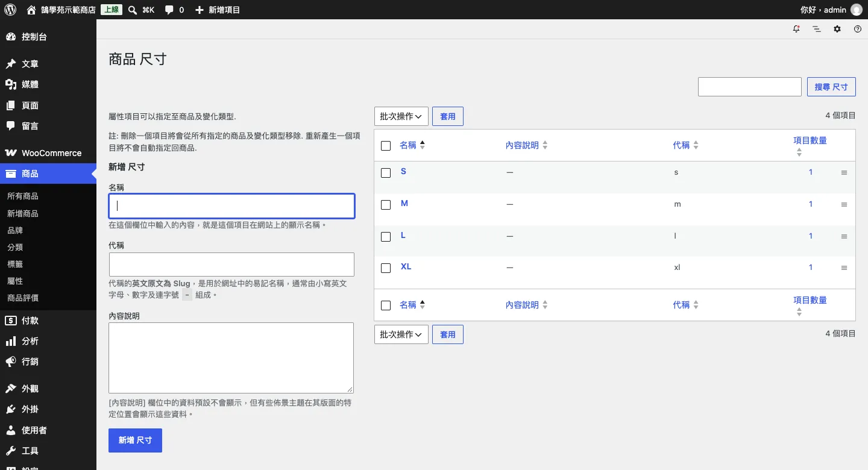The width and height of the screenshot is (868, 470).
Task: Click the 使用者 user icon
Action: (x=11, y=430)
